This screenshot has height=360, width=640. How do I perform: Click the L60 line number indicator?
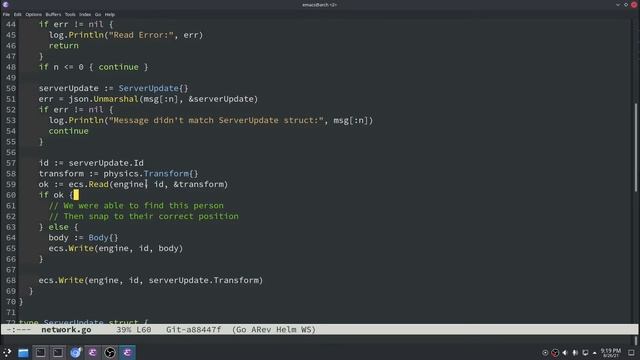144,330
